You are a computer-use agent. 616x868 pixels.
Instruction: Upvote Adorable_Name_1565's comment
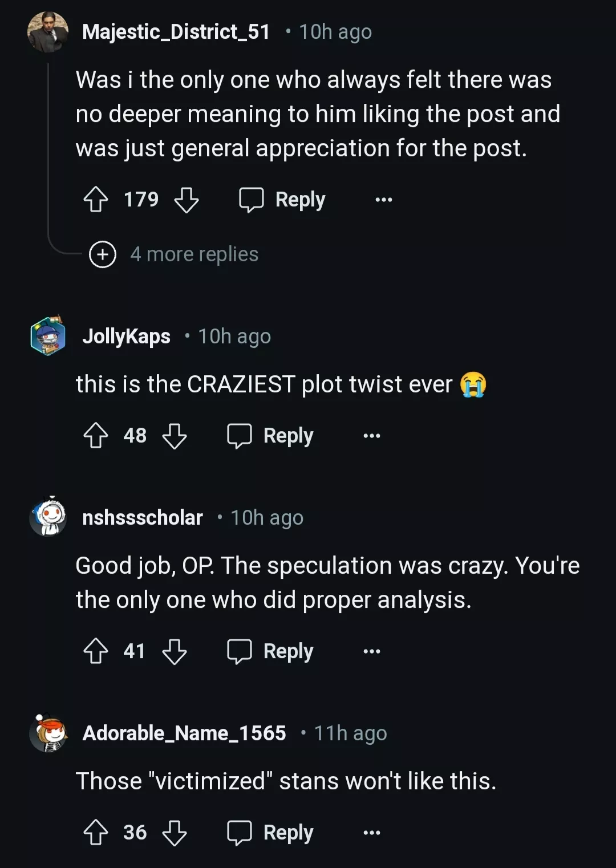pyautogui.click(x=96, y=833)
